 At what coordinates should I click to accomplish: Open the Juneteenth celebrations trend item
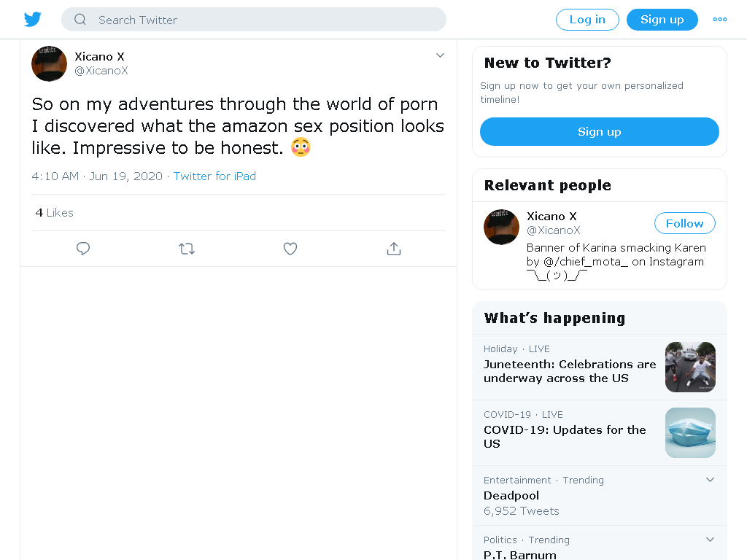pyautogui.click(x=600, y=367)
